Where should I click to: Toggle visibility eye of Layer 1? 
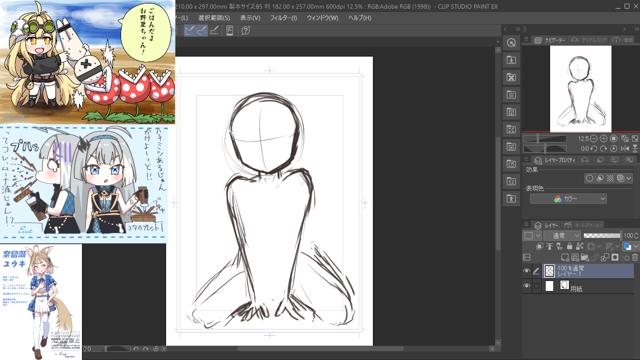tap(527, 271)
